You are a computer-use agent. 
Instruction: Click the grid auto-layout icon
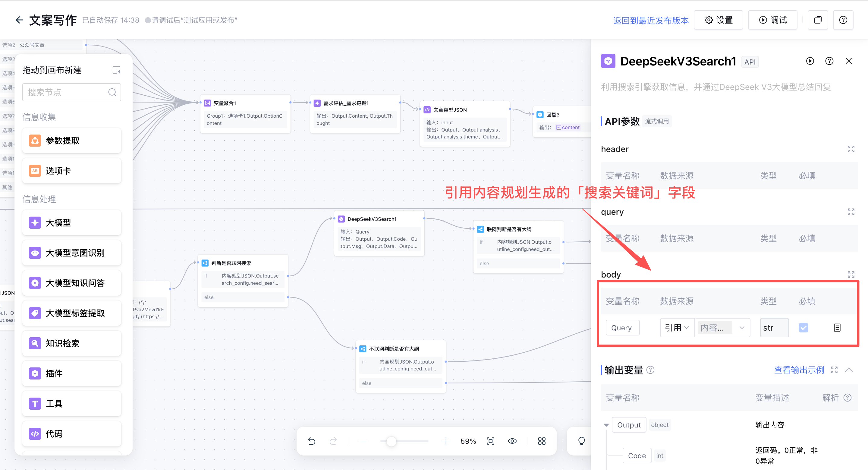click(542, 441)
